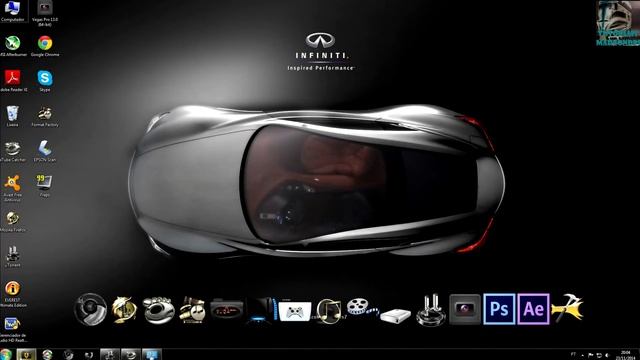This screenshot has height=360, width=640.
Task: Launch the Fraps desktop shortcut
Action: click(44, 186)
